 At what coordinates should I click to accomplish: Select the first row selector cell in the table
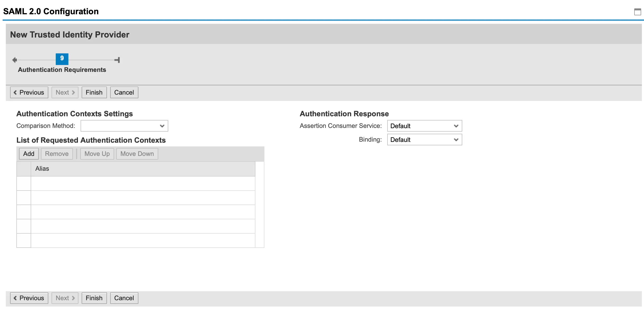pos(24,183)
